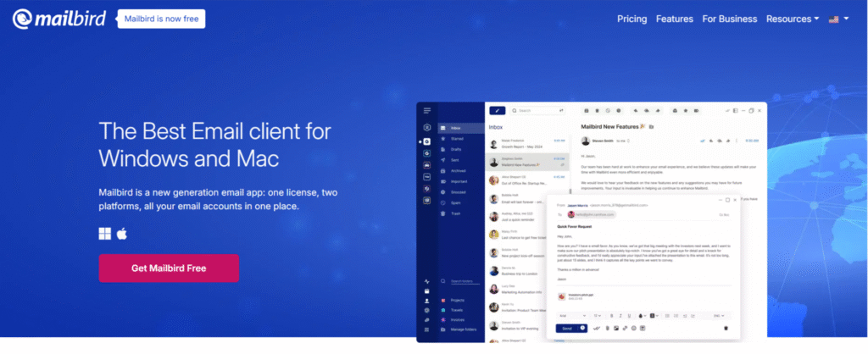The width and height of the screenshot is (868, 354).
Task: Open the font size dropdown
Action: click(x=598, y=316)
